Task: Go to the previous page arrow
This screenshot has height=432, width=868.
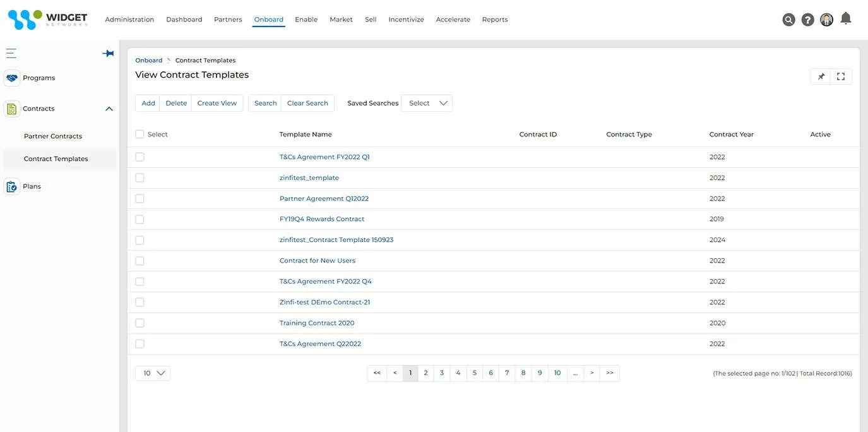Action: click(395, 373)
